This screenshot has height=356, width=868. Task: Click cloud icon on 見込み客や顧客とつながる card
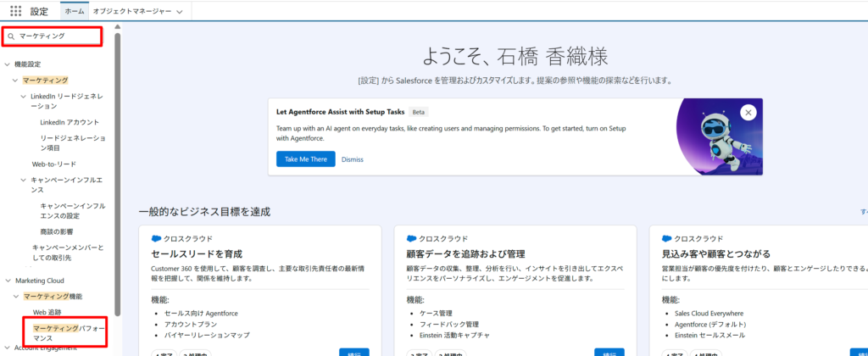(x=667, y=239)
